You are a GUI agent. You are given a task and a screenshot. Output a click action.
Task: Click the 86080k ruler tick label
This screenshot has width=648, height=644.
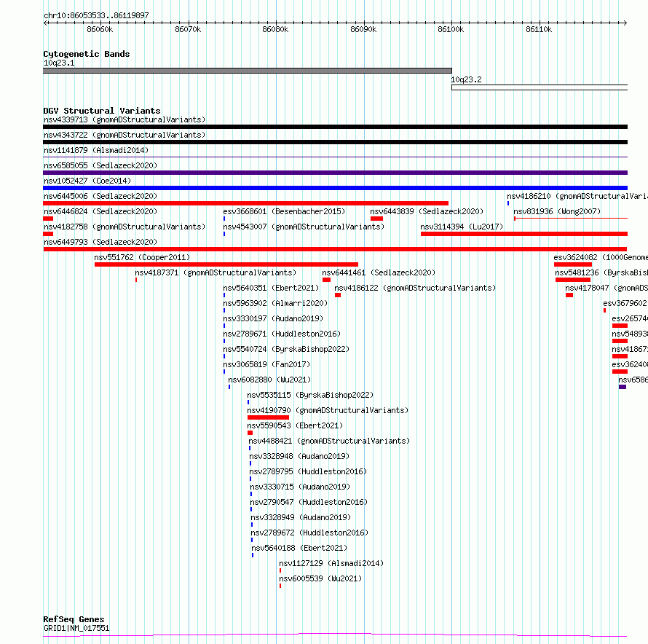click(x=275, y=29)
